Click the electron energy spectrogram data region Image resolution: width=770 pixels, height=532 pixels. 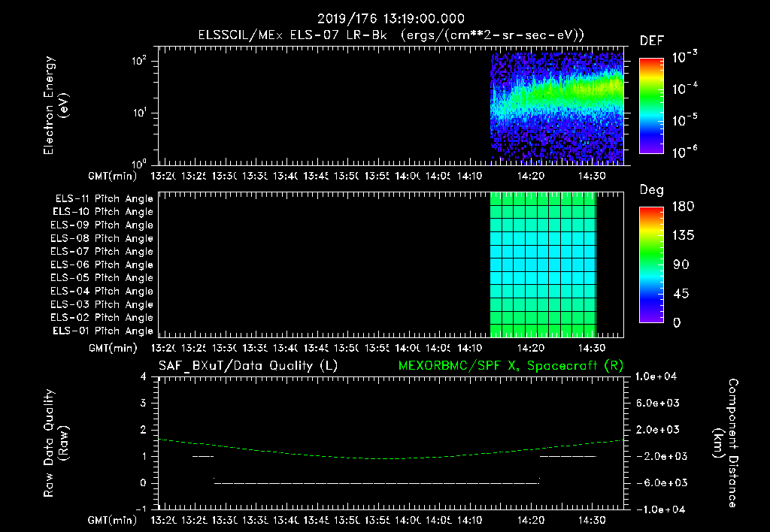click(x=557, y=108)
